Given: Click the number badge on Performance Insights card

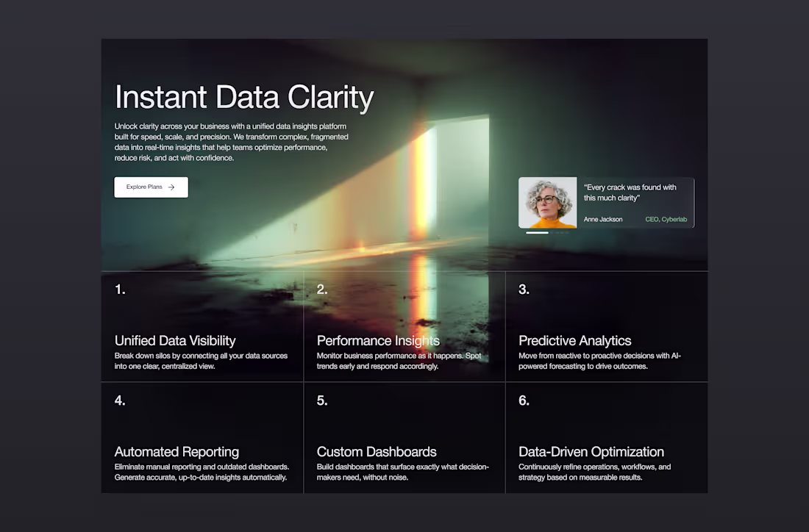Looking at the screenshot, I should click(322, 289).
